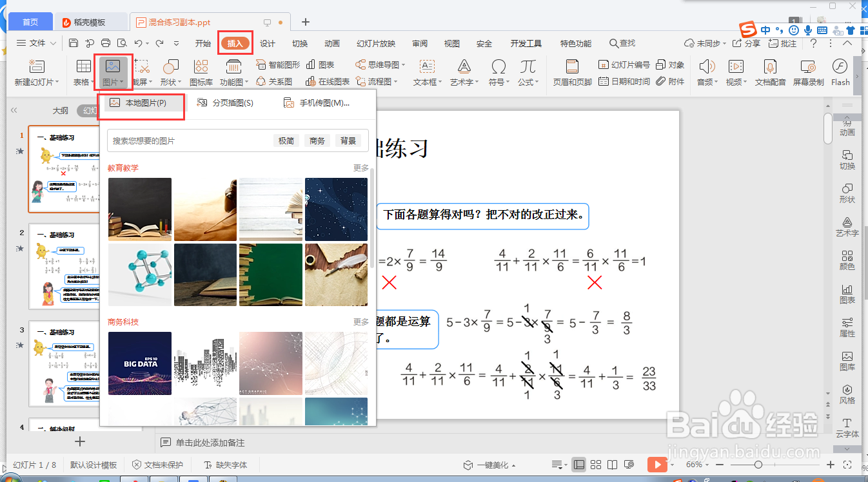Switch to the Home (开始) tab
Screen dimensions: 868x482
203,43
